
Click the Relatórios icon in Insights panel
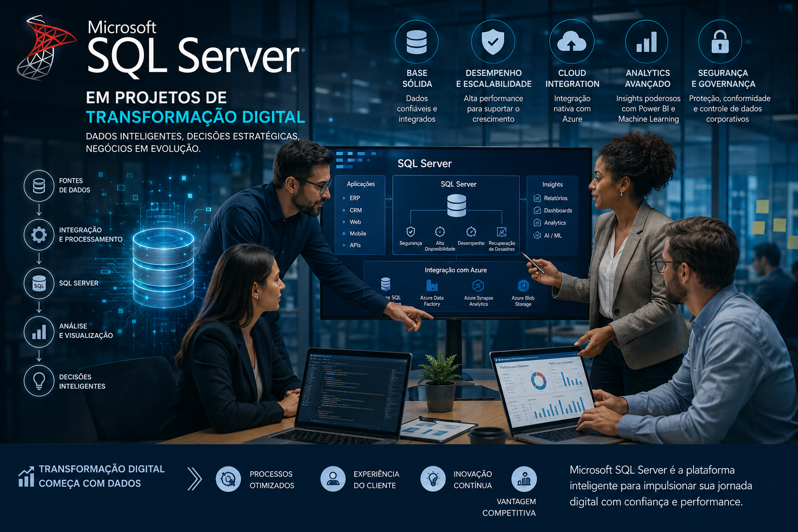(537, 198)
